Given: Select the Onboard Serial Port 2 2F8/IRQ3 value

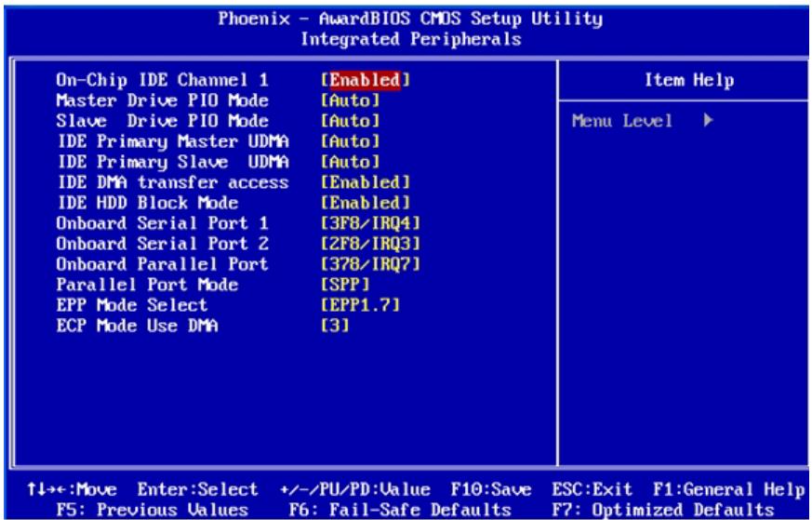Looking at the screenshot, I should coord(370,244).
